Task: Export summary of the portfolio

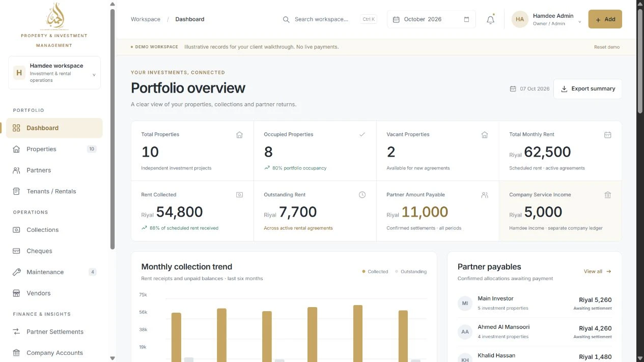Action: tap(587, 88)
